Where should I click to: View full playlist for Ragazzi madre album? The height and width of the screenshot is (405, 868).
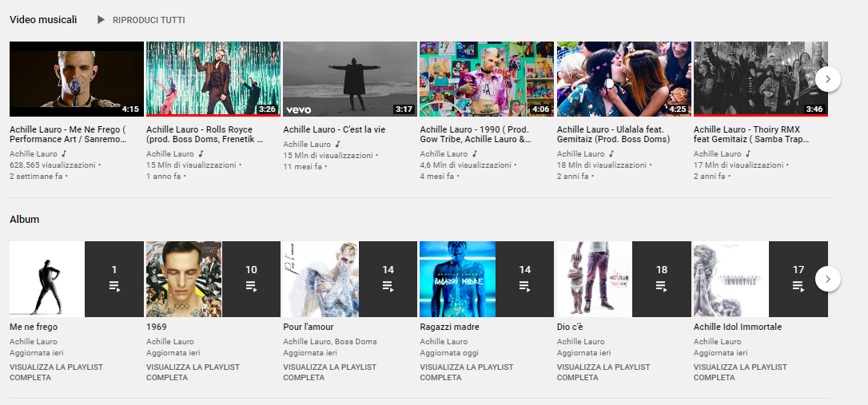tap(467, 372)
